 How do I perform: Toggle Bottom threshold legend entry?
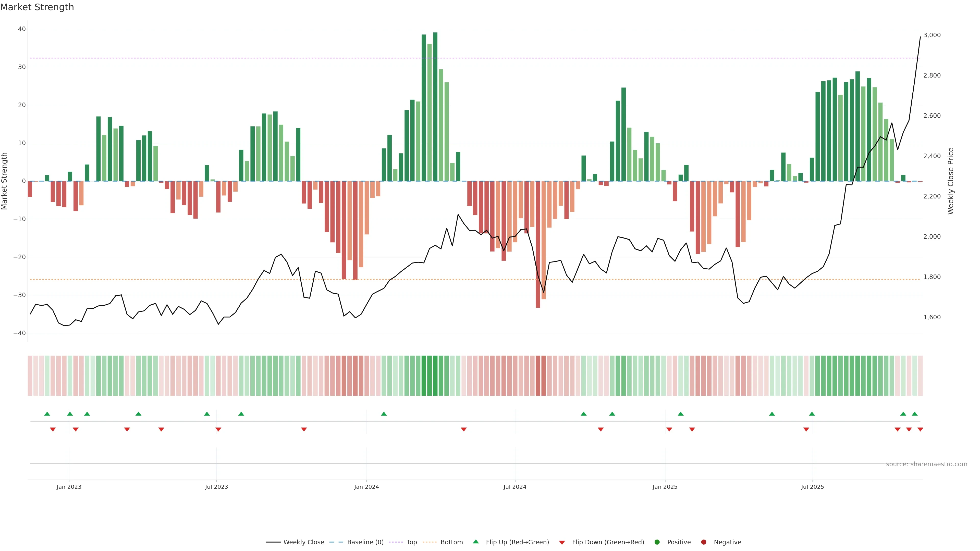pos(451,542)
